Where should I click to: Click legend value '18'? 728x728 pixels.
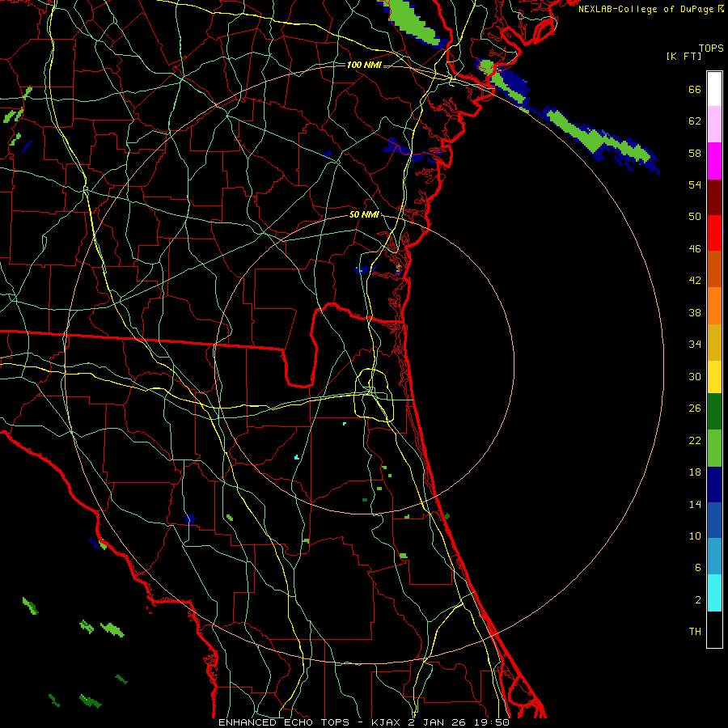coord(695,472)
